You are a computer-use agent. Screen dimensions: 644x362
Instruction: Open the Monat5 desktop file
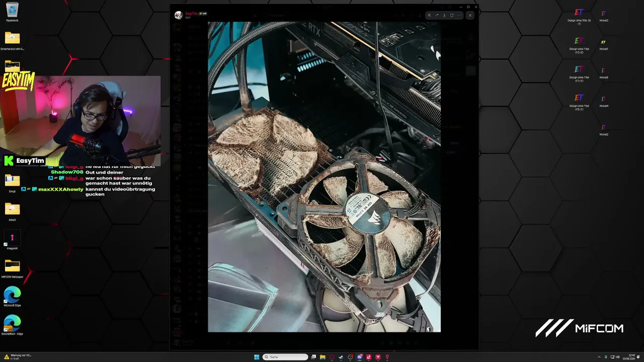[604, 73]
